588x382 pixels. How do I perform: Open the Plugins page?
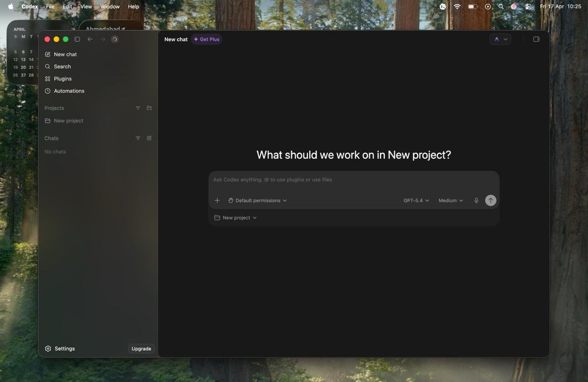coord(58,79)
